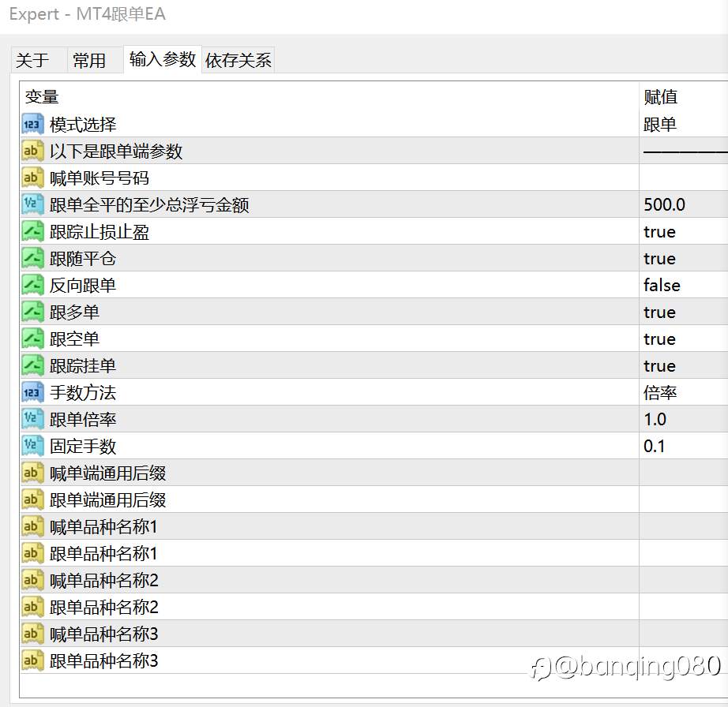Open the 手数方法 value 倍率
This screenshot has height=707, width=728.
[660, 392]
